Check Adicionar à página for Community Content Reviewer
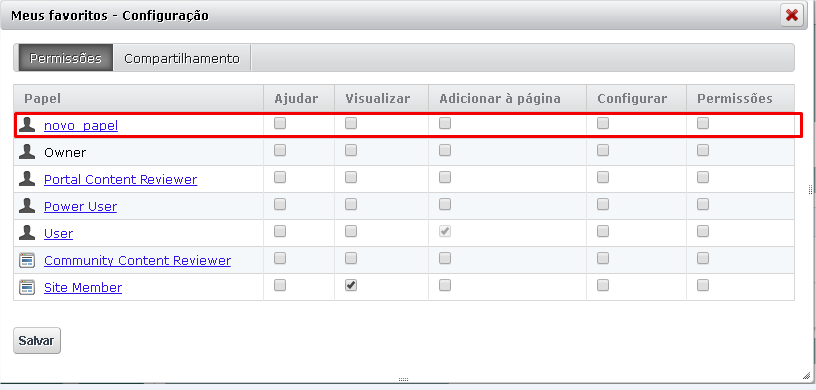 (444, 258)
